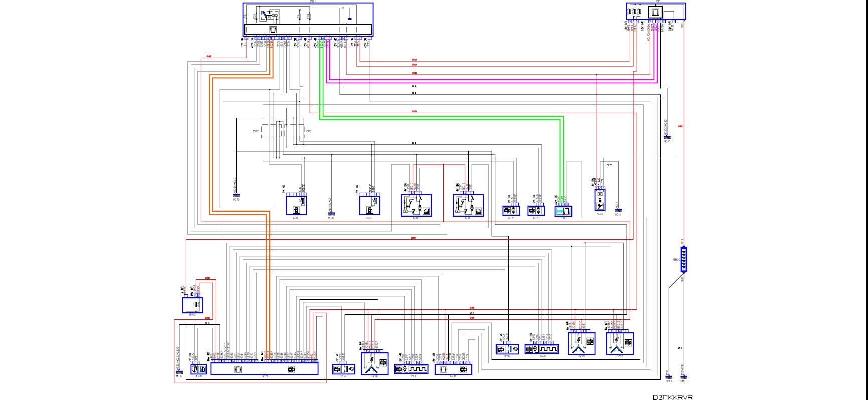
Task: Click the MC11 ground symbol
Action: pyautogui.click(x=618, y=210)
